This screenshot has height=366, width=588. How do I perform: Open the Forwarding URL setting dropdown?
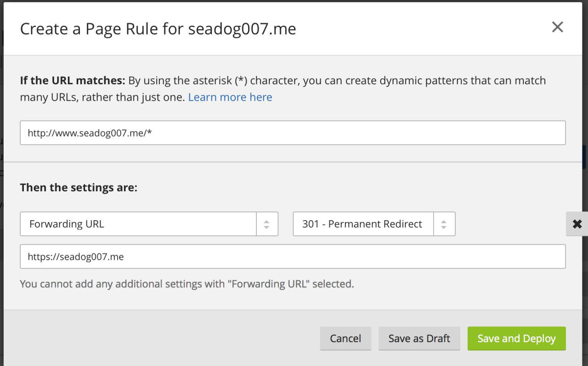pyautogui.click(x=139, y=224)
